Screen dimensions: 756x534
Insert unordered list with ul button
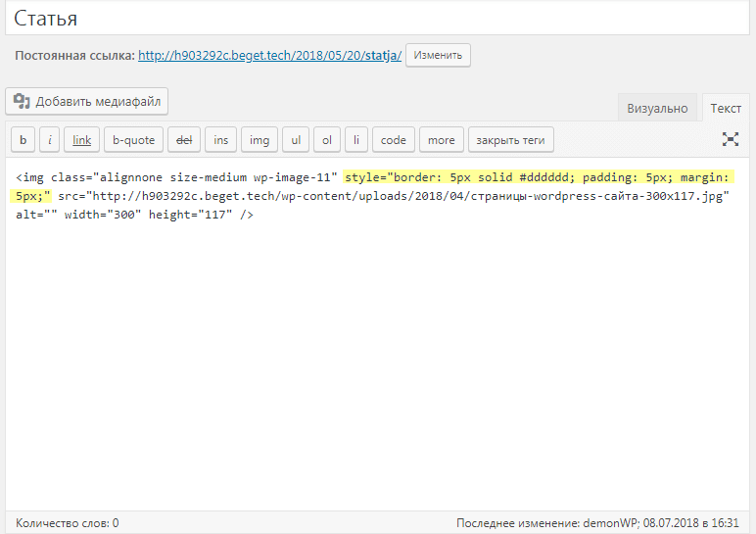[296, 140]
